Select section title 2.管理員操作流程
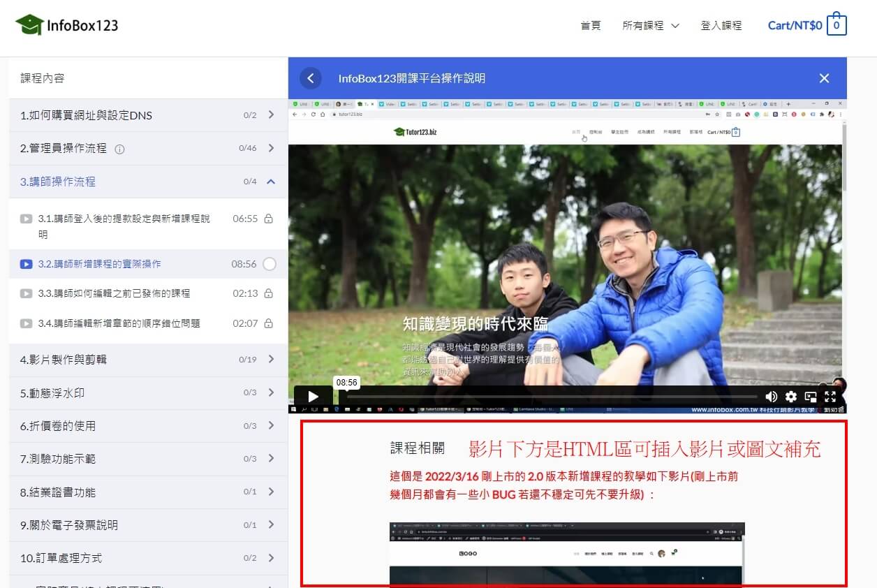The height and width of the screenshot is (588, 877). pyautogui.click(x=64, y=148)
